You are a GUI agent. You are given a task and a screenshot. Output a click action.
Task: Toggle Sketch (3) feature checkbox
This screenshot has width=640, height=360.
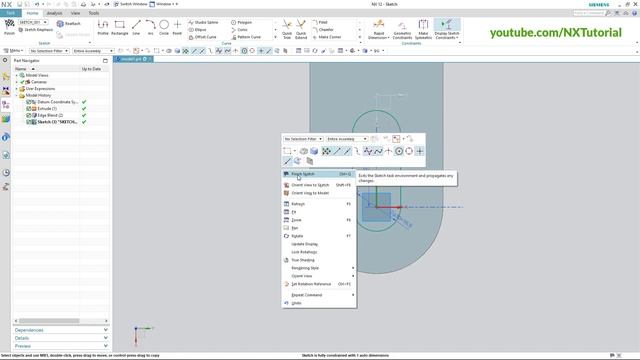click(x=29, y=122)
